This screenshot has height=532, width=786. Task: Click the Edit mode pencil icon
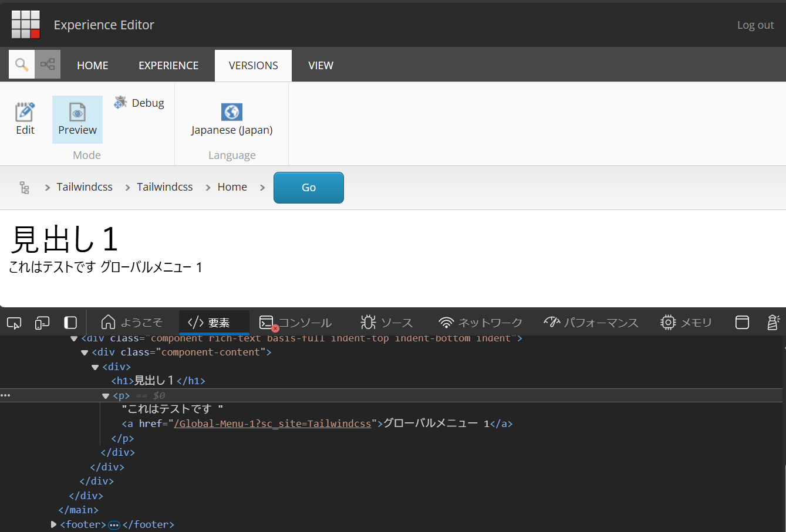pyautogui.click(x=25, y=111)
